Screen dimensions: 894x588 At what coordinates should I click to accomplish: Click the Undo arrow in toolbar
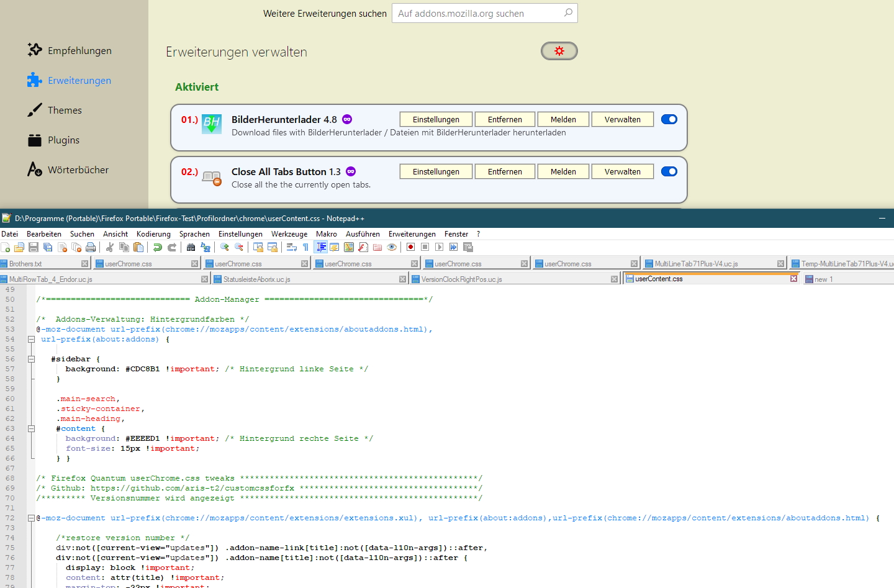[x=158, y=247]
